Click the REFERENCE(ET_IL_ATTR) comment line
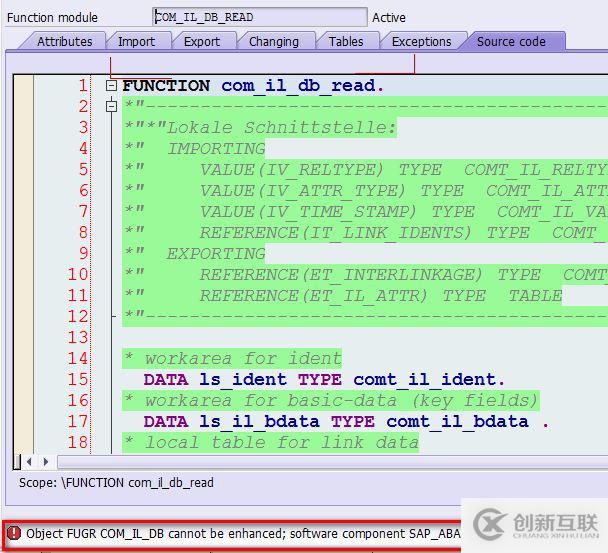The image size is (608, 553). click(x=343, y=296)
